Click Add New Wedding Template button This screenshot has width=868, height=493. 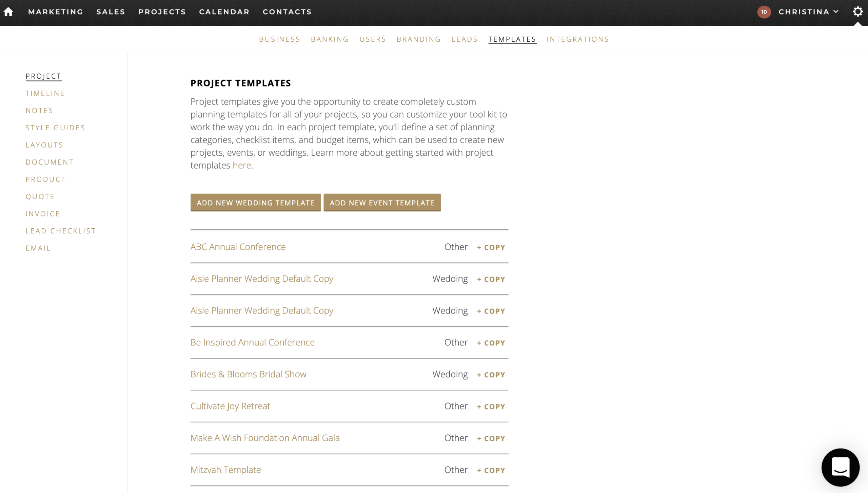[255, 203]
